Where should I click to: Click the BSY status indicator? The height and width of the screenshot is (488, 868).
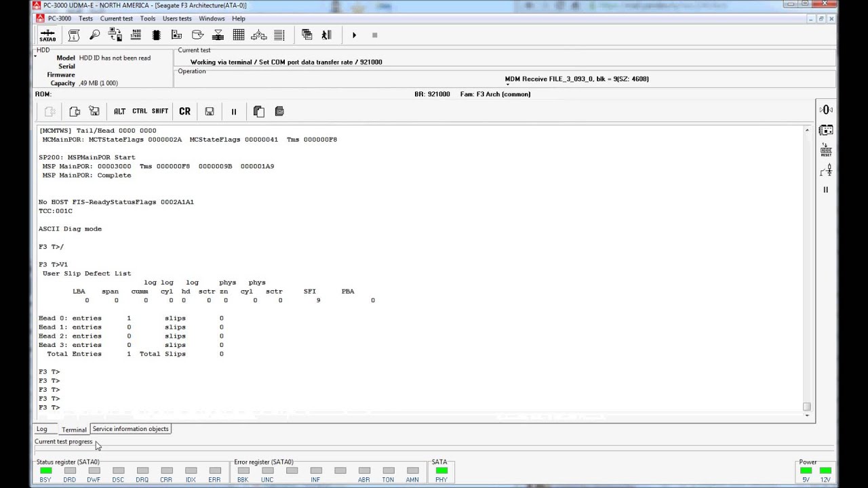coord(45,470)
